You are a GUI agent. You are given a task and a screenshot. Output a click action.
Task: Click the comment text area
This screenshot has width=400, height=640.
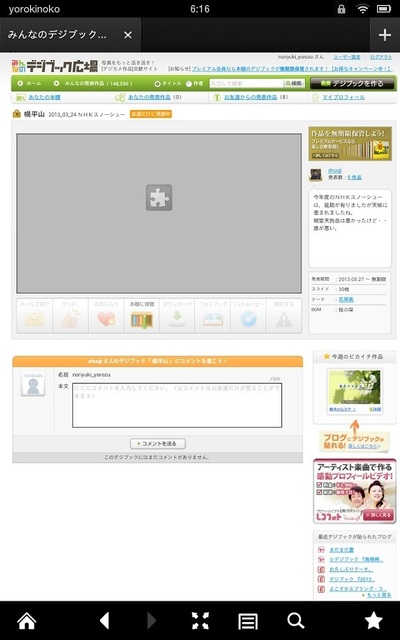(x=177, y=405)
